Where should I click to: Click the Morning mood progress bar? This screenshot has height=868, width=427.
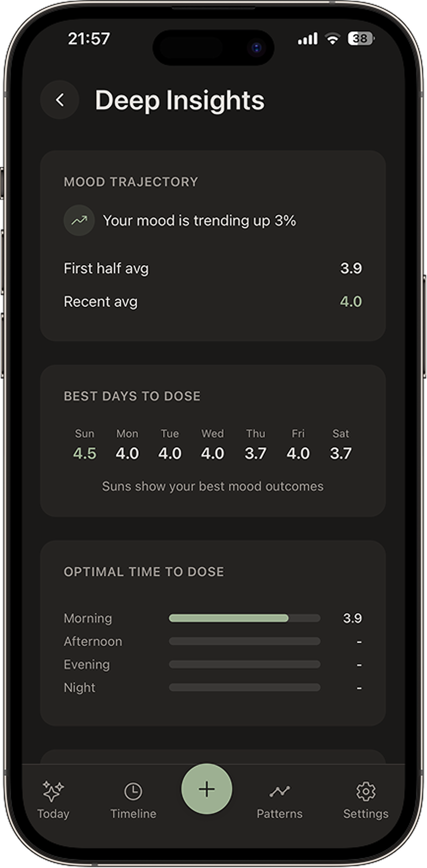pyautogui.click(x=244, y=618)
